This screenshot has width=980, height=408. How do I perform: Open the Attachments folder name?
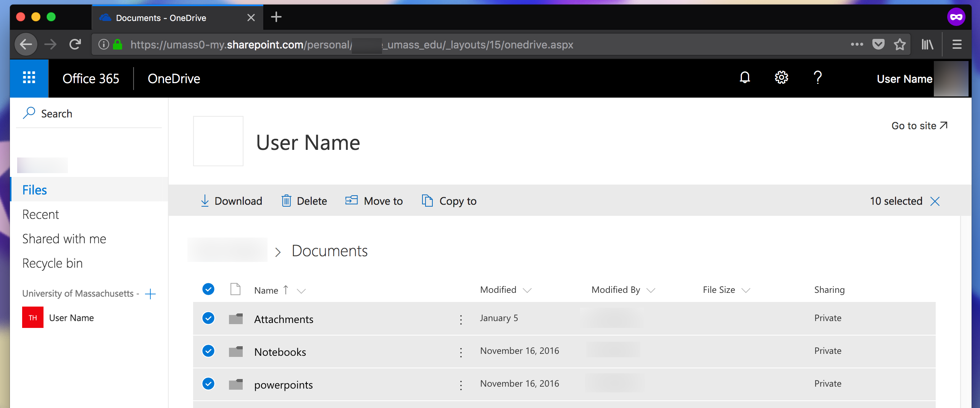(x=284, y=319)
